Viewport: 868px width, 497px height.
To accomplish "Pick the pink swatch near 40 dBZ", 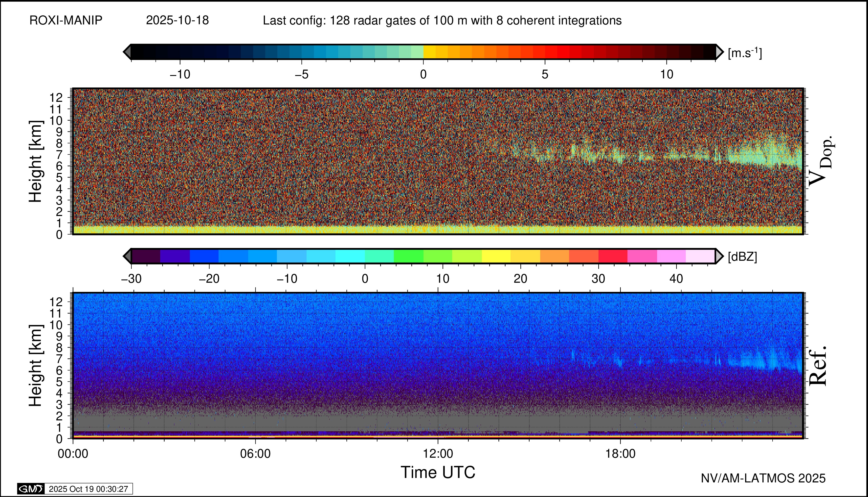I will 671,256.
